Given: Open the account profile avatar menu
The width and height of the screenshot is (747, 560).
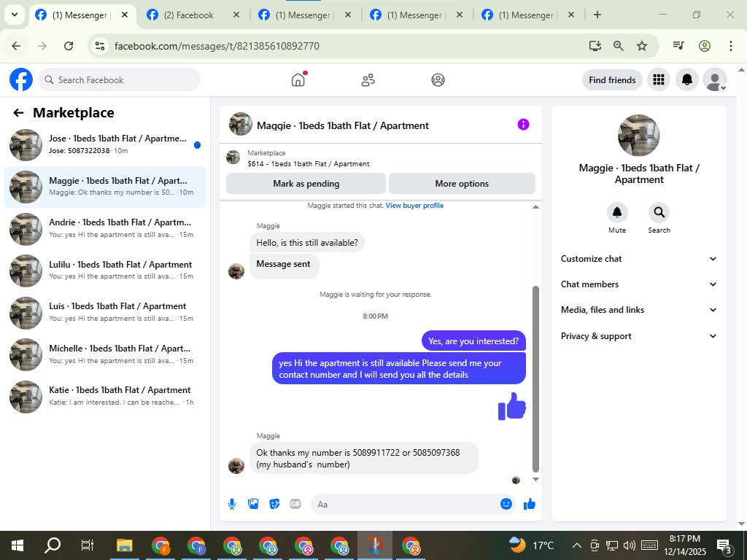Looking at the screenshot, I should point(715,79).
